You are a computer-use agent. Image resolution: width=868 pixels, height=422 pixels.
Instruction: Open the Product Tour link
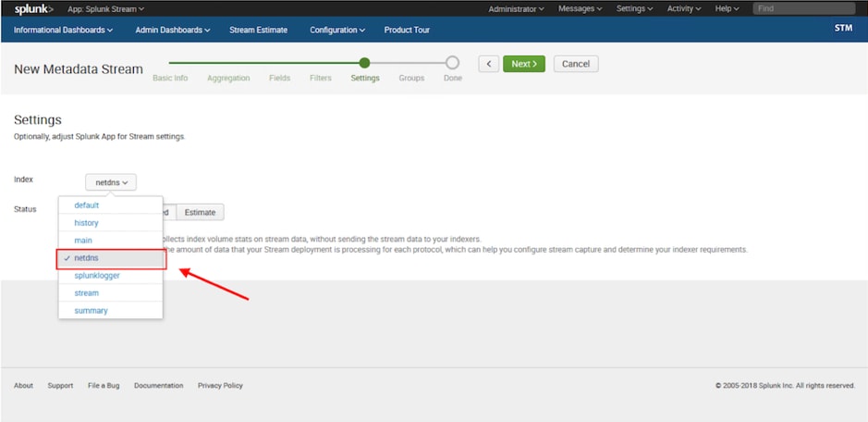point(407,30)
